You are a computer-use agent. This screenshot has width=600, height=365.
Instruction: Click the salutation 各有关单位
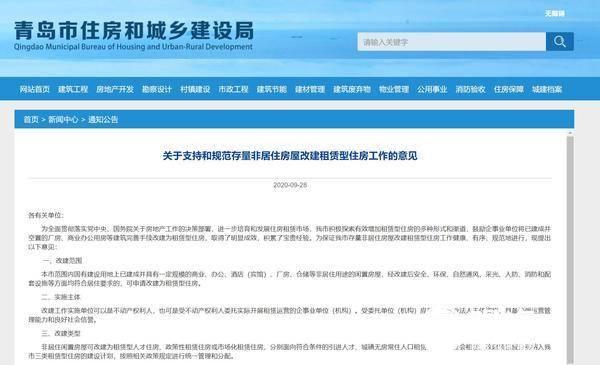click(46, 215)
